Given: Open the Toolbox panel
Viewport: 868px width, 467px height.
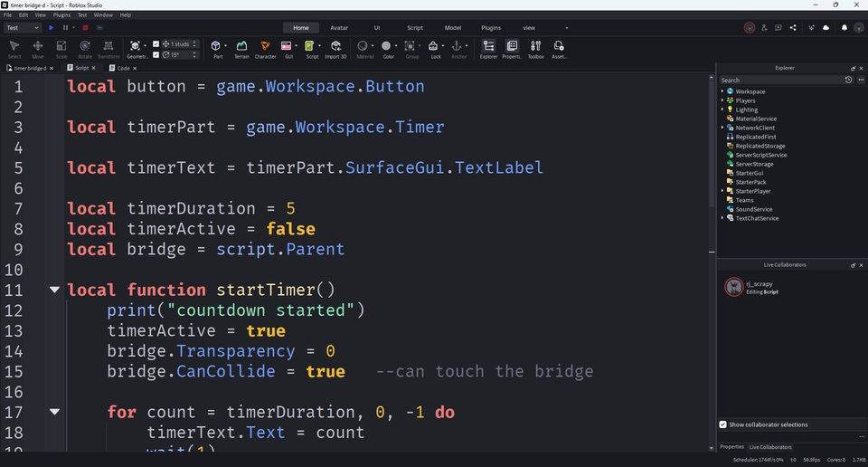Looking at the screenshot, I should coord(535,47).
